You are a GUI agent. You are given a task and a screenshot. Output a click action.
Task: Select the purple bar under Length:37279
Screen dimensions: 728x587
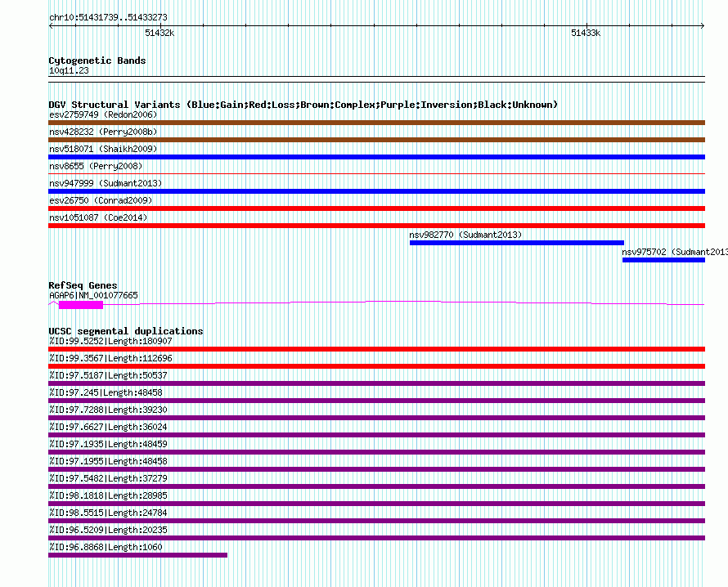pos(376,486)
